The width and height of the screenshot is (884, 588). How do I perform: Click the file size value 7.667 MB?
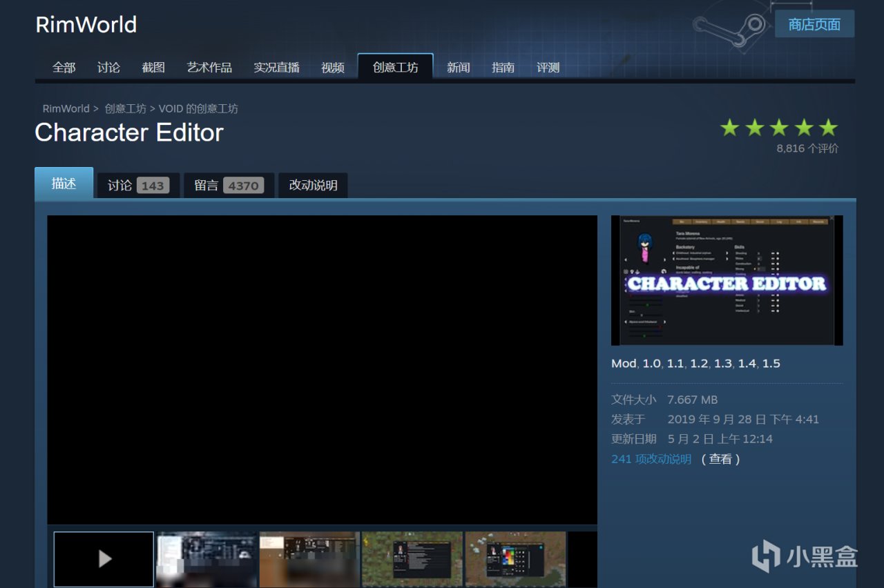click(x=693, y=400)
